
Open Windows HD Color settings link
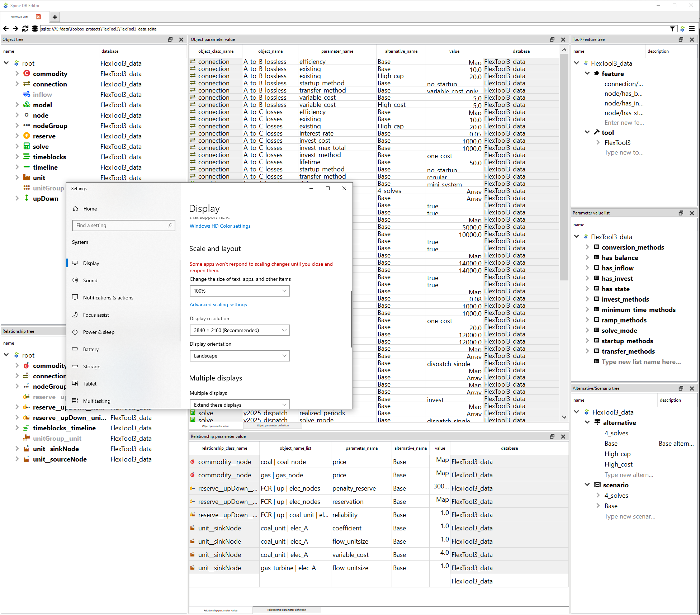pyautogui.click(x=220, y=226)
